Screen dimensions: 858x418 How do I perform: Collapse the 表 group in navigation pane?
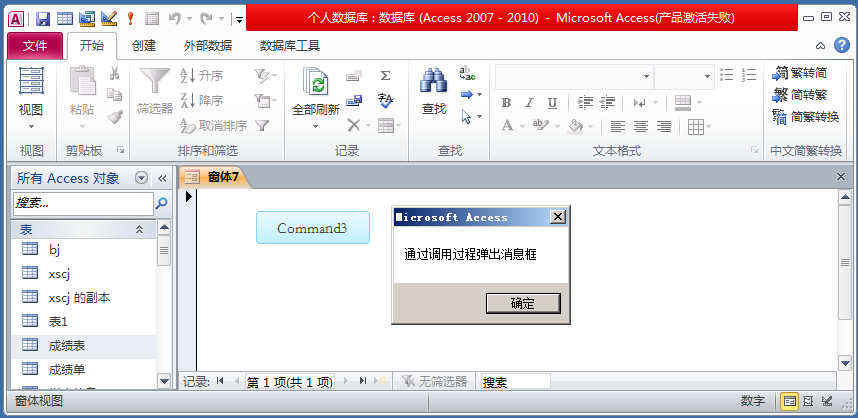point(140,229)
